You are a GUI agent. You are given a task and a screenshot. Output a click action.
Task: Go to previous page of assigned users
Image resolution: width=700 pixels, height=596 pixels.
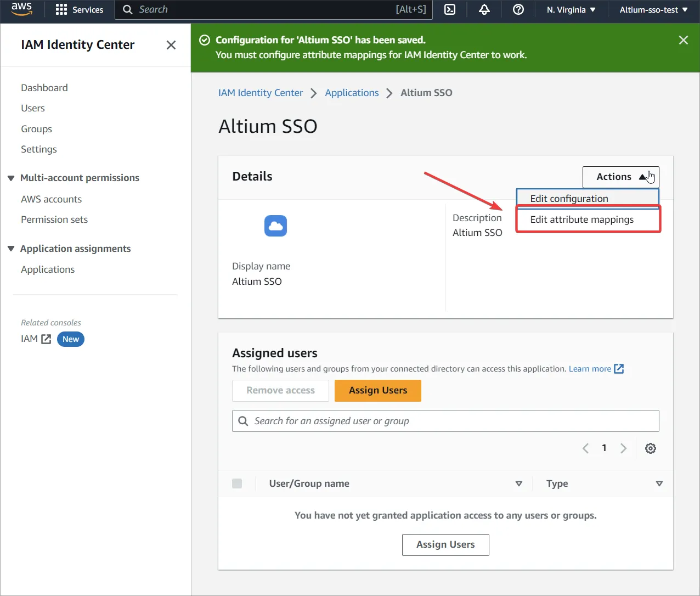pyautogui.click(x=585, y=448)
